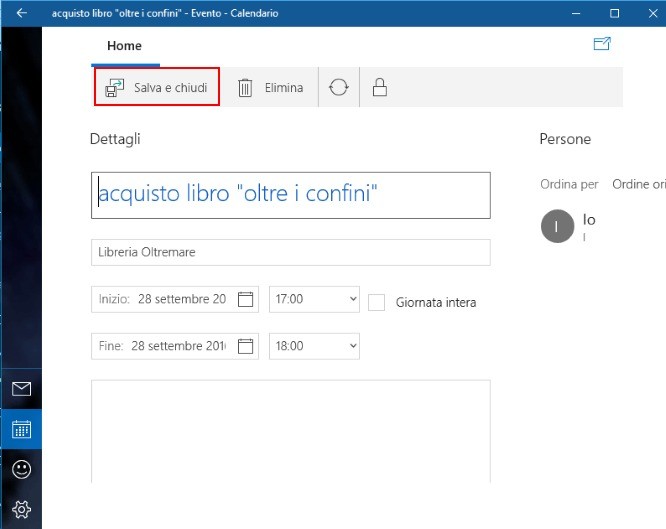Screen dimensions: 666x529
Task: Select the Home tab
Action: pos(125,46)
